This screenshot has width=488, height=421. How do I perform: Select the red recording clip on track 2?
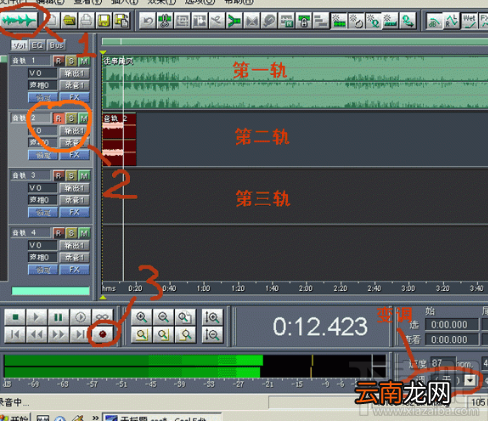(119, 139)
